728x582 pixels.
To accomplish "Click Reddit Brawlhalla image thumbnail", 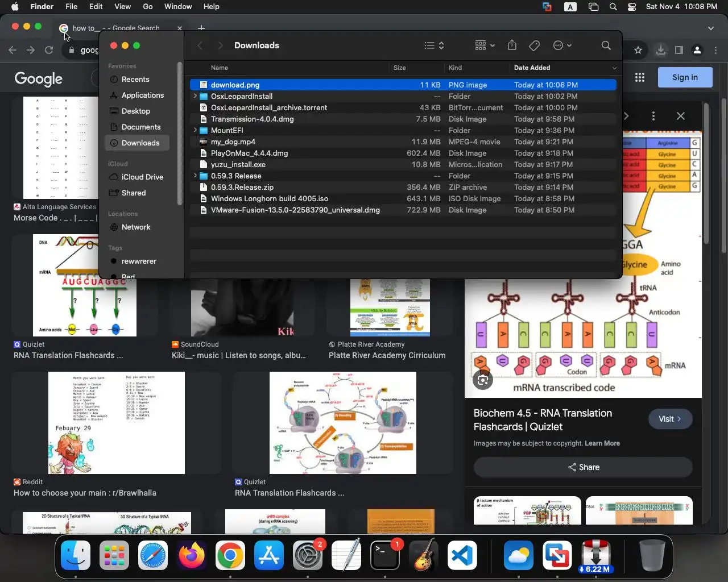I will [117, 423].
